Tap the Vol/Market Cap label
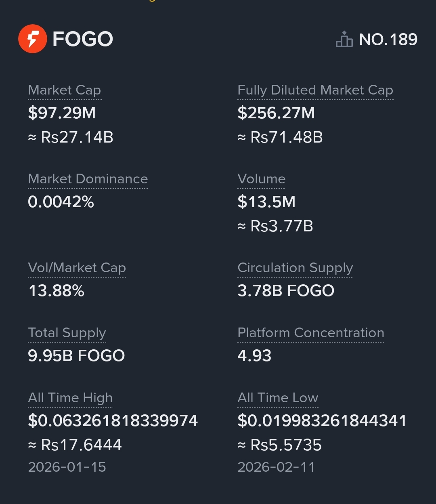This screenshot has width=436, height=504. click(77, 268)
